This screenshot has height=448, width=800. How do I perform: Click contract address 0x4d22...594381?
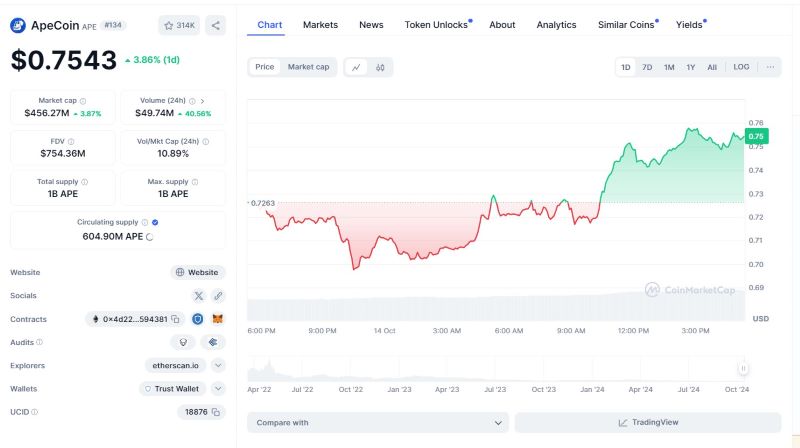coord(135,319)
